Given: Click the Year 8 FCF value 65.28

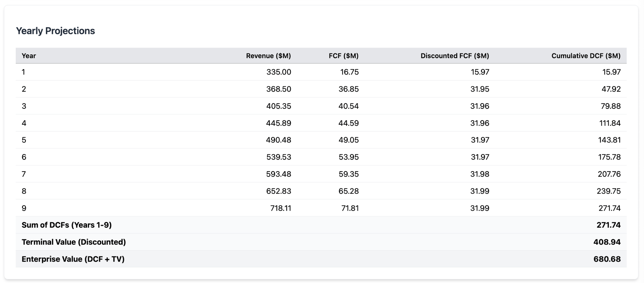Looking at the screenshot, I should 348,191.
